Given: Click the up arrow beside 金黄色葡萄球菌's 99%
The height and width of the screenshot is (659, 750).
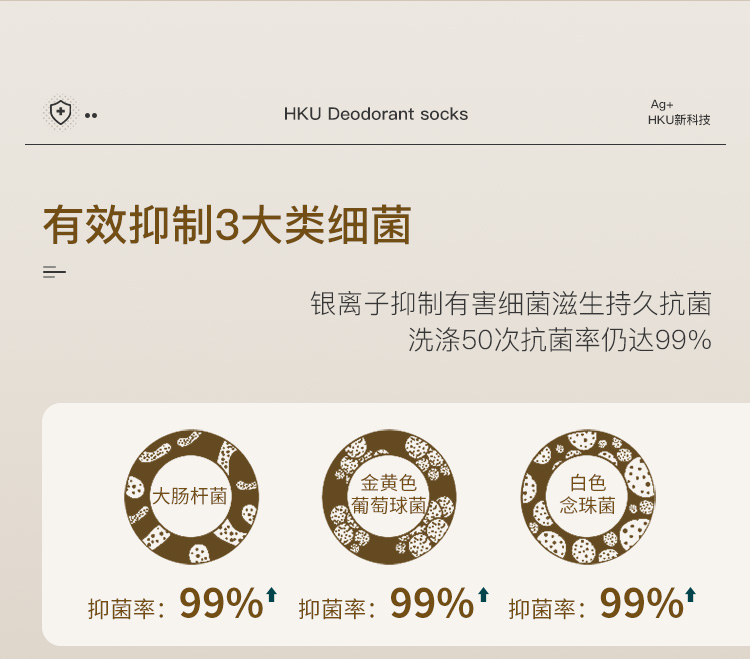Looking at the screenshot, I should [x=484, y=595].
